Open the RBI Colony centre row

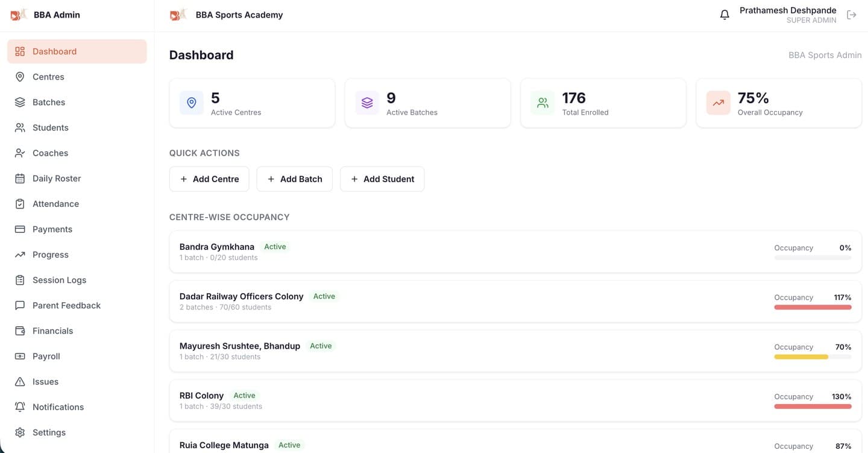[x=515, y=400]
